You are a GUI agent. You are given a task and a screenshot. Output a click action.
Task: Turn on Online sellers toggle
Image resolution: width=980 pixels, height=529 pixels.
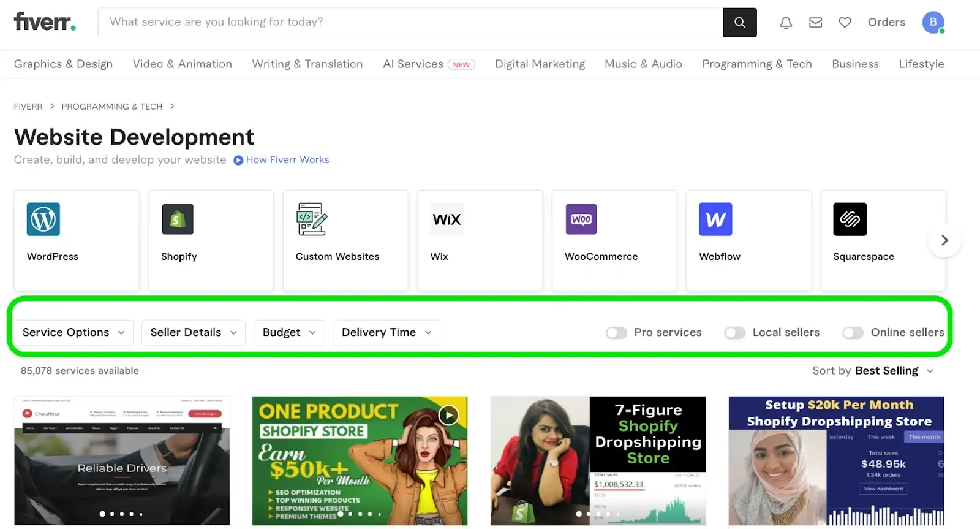click(853, 333)
